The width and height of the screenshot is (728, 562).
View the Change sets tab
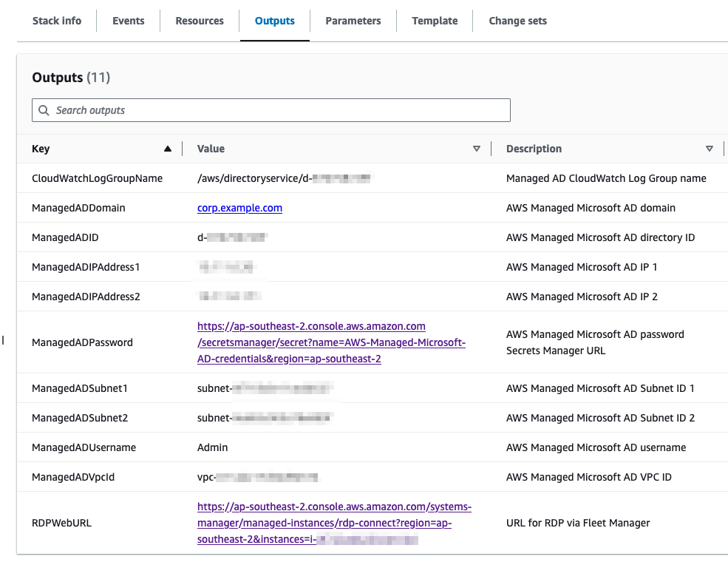517,21
